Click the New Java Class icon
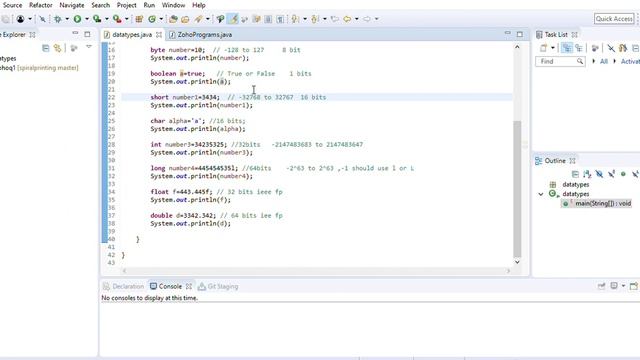This screenshot has width=640, height=360. click(152, 19)
